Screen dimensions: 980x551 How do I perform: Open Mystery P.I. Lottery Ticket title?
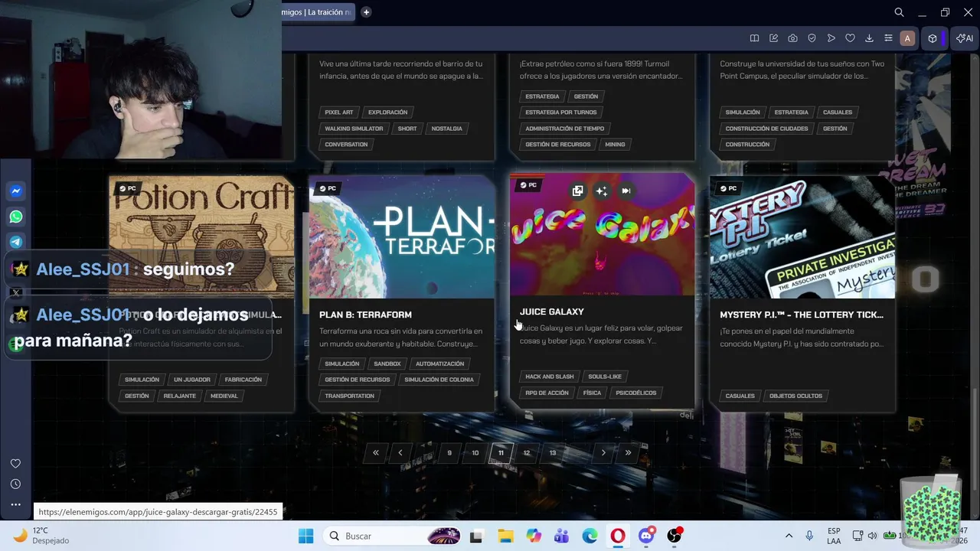[802, 315]
